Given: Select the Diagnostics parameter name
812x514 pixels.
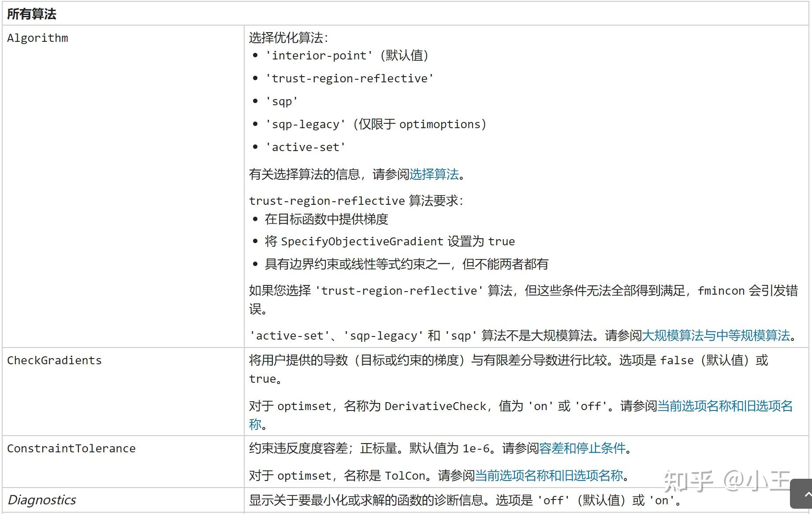Looking at the screenshot, I should pyautogui.click(x=42, y=500).
